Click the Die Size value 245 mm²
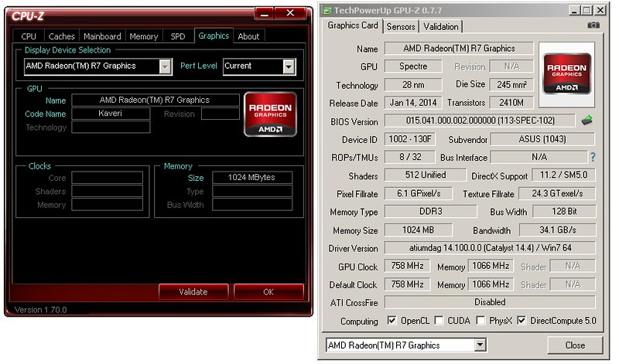Screen dimensions: 619x364 point(511,84)
